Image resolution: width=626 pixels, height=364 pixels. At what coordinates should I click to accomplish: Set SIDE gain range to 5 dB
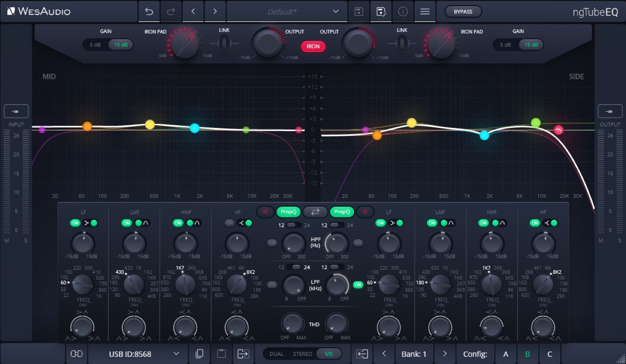pos(505,45)
